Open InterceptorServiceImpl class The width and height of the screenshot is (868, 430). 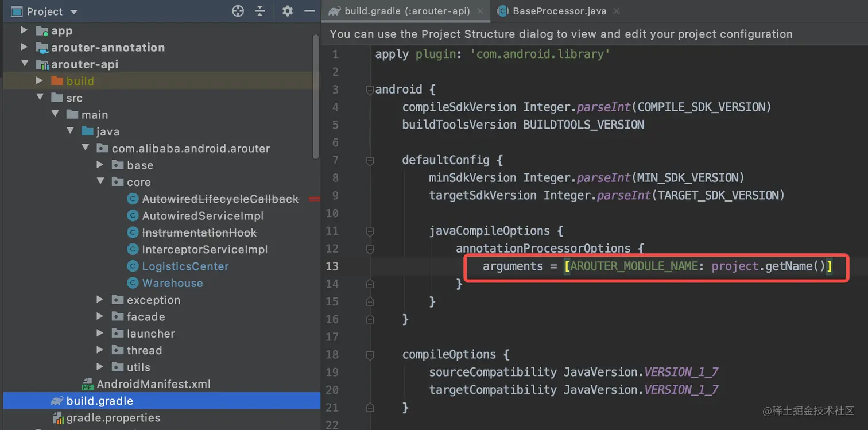(205, 250)
